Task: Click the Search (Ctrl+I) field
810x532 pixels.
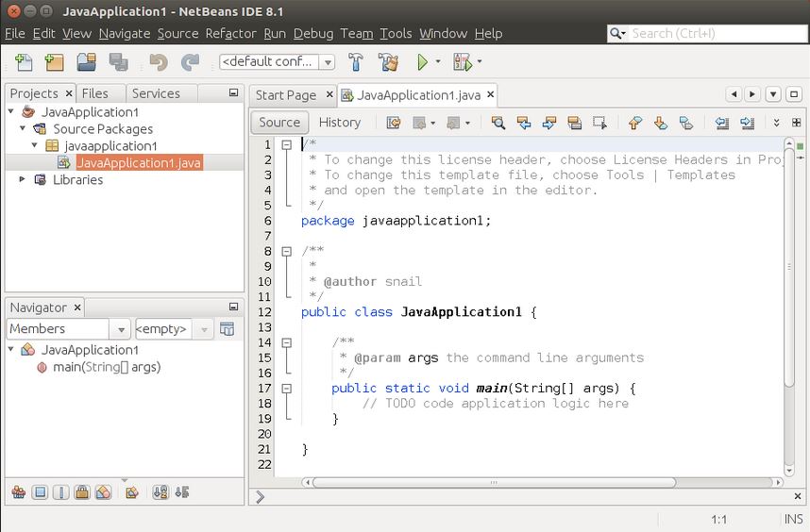Action: click(x=707, y=34)
